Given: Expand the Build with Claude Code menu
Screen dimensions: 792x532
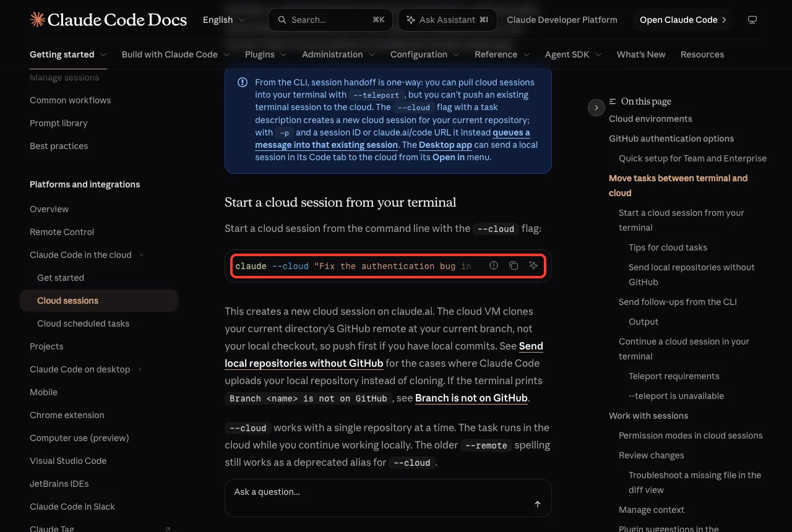Looking at the screenshot, I should coord(176,54).
